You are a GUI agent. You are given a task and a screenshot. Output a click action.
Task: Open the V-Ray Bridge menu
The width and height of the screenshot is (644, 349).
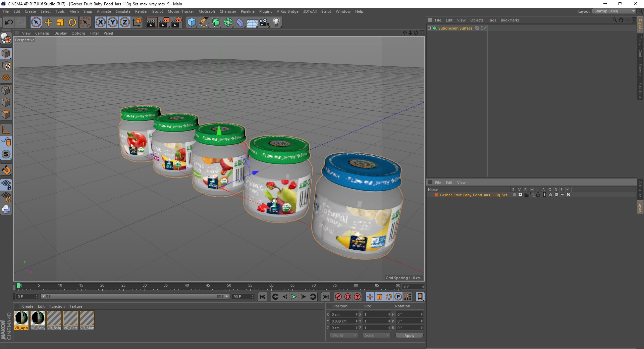[x=287, y=11]
